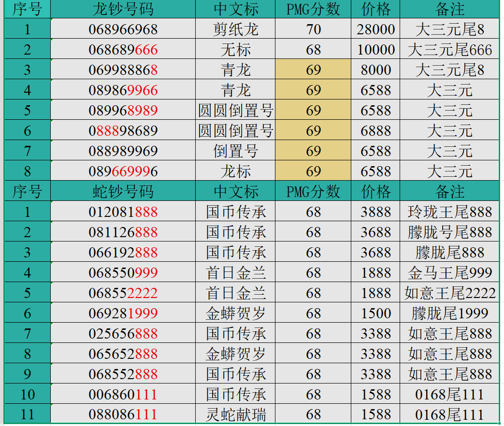Click snake note serial 012081888 cell

click(x=123, y=212)
